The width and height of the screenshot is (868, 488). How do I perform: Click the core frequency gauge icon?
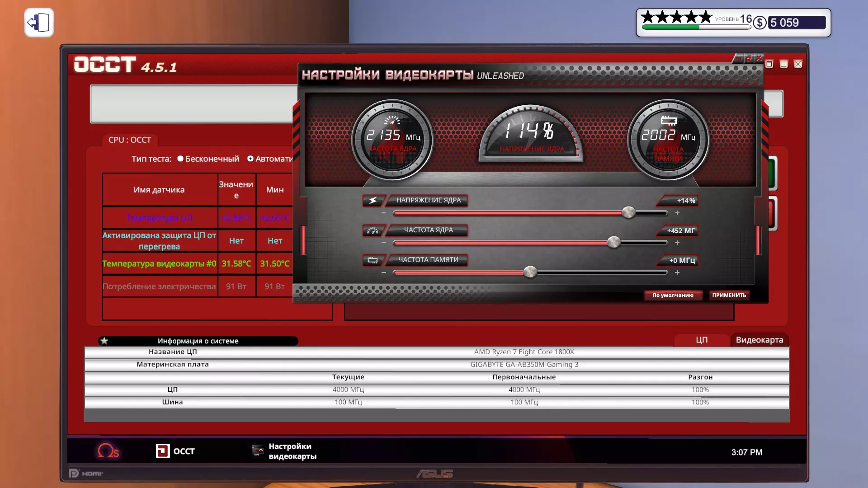click(x=373, y=230)
